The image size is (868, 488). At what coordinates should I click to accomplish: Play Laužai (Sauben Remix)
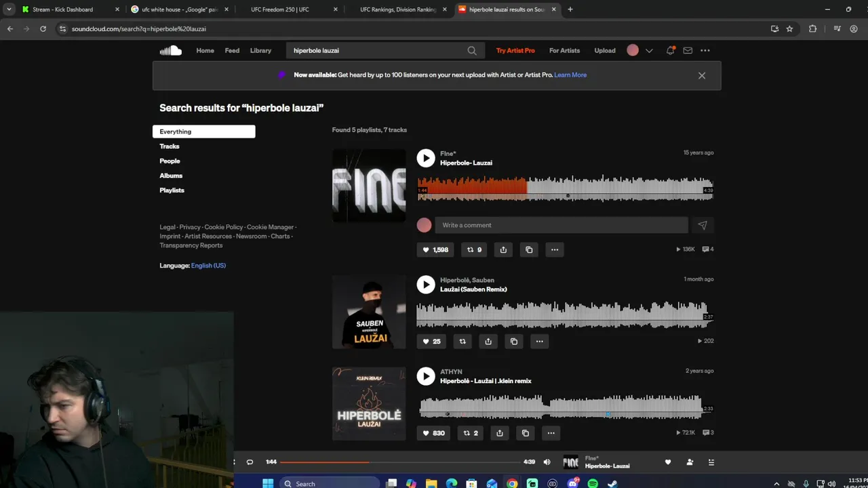click(x=425, y=285)
